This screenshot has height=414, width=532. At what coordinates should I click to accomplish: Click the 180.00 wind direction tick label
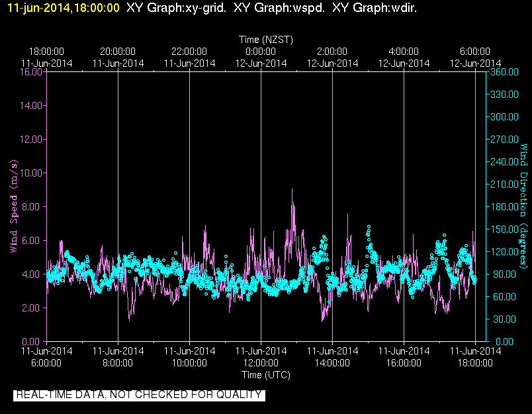[x=504, y=206]
